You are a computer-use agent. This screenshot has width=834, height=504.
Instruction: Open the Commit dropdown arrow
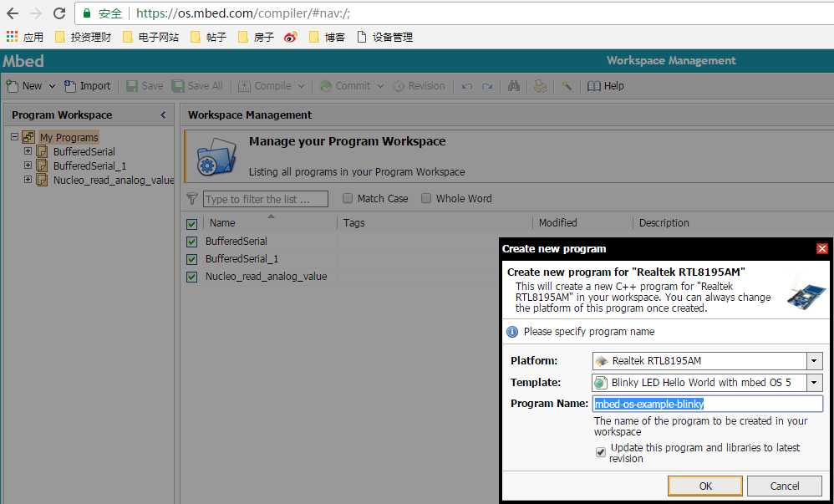point(379,86)
